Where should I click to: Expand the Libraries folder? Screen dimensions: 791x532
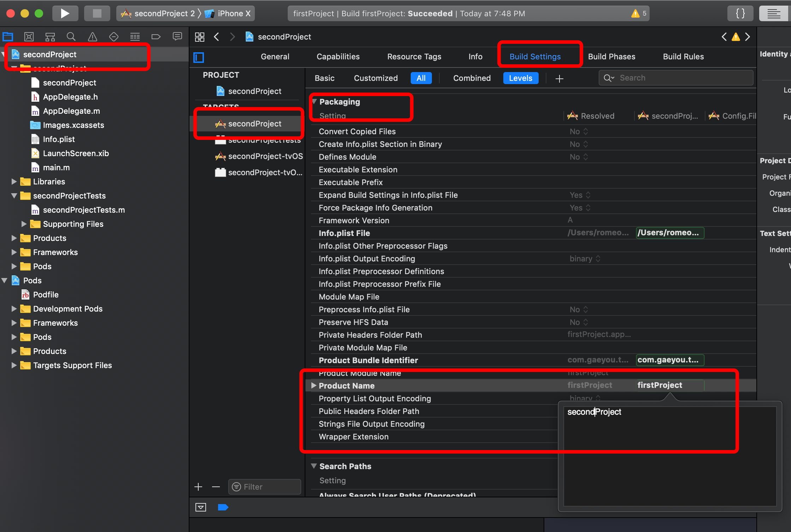[x=14, y=182]
